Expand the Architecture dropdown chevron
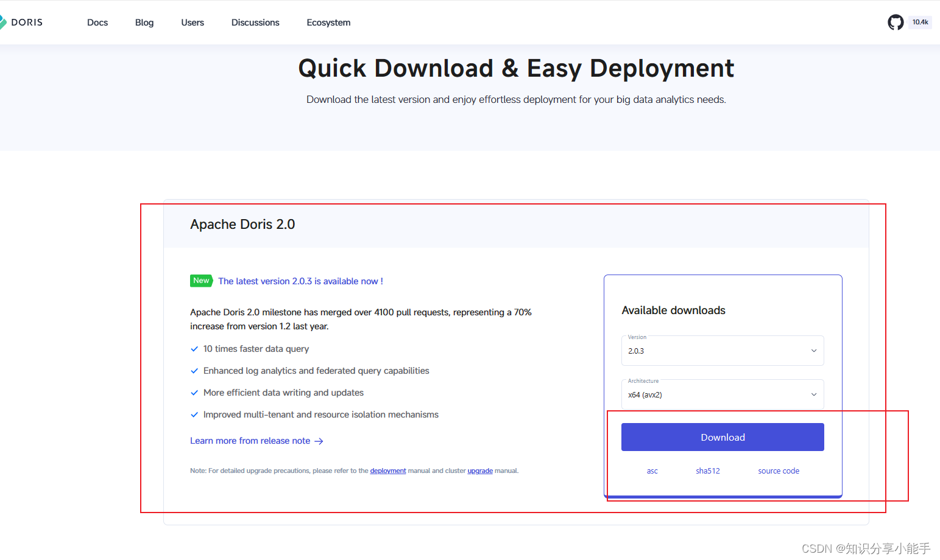The height and width of the screenshot is (560, 940). [814, 394]
